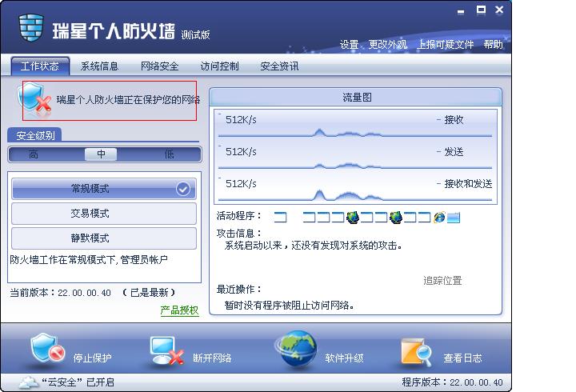The image size is (576, 392).
Task: Set security level to 低
Action: (169, 154)
